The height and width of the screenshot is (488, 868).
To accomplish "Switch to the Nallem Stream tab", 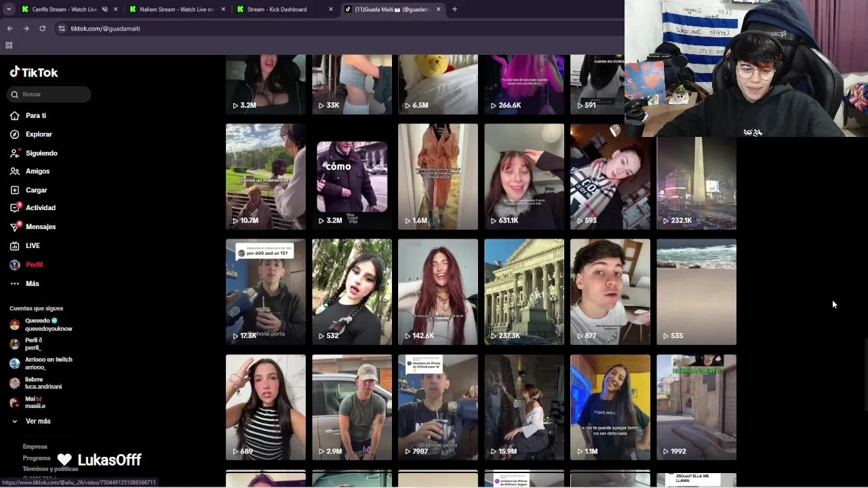I will click(178, 9).
